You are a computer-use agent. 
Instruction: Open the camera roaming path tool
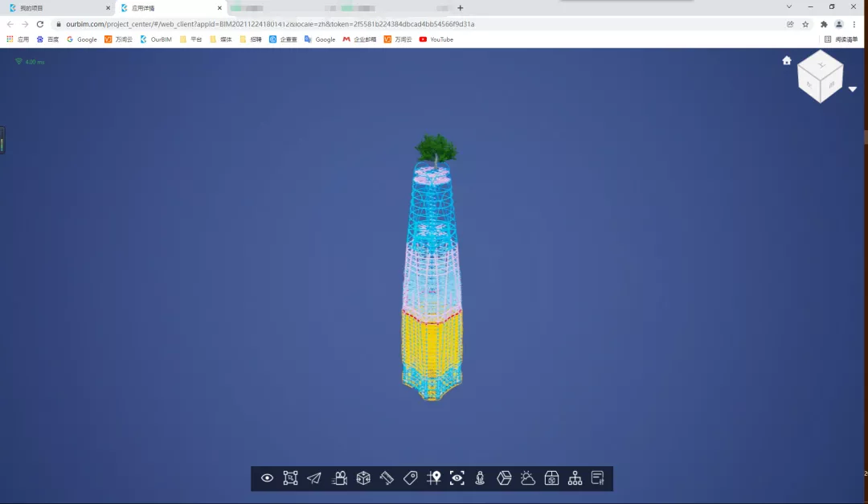tap(339, 478)
